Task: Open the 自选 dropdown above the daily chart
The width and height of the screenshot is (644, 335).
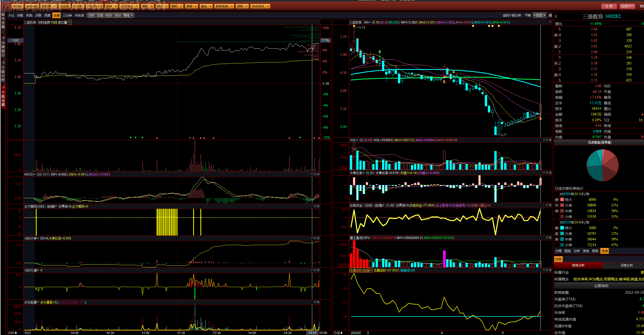Action: click(x=540, y=15)
